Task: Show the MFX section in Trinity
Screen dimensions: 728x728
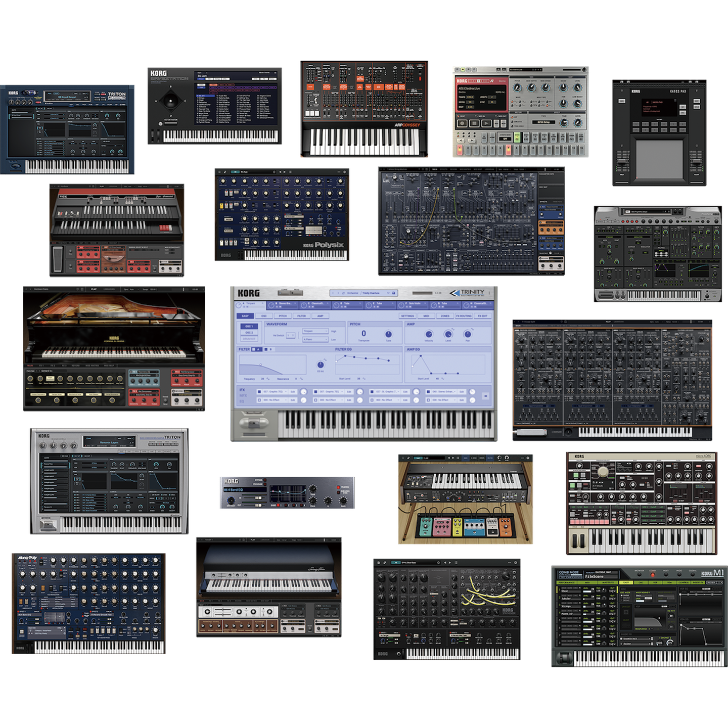Action: (x=243, y=396)
